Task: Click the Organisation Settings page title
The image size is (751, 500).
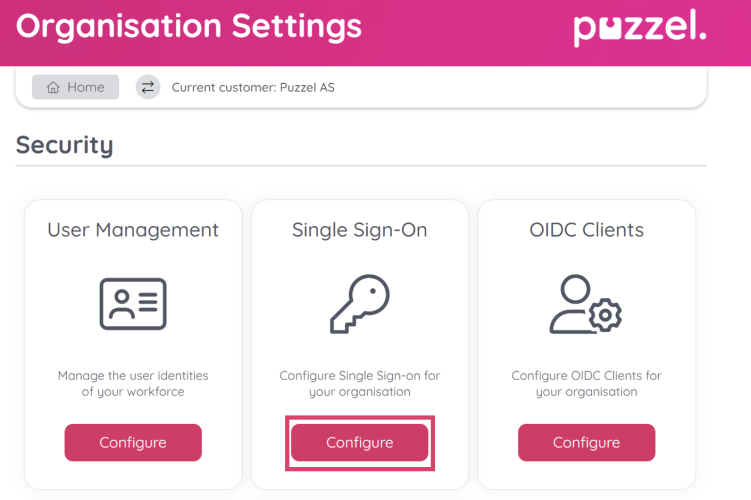Action: 189,27
